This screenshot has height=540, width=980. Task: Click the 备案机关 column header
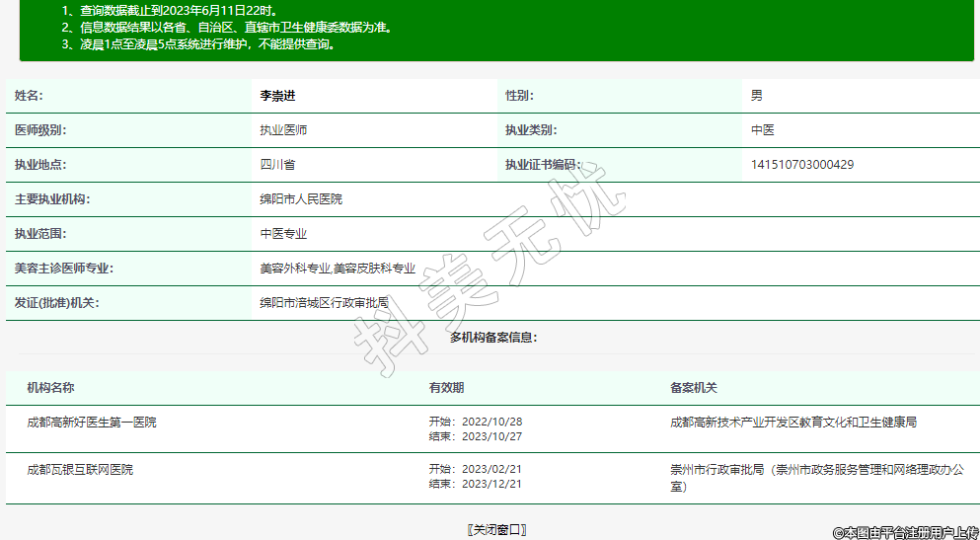point(694,388)
